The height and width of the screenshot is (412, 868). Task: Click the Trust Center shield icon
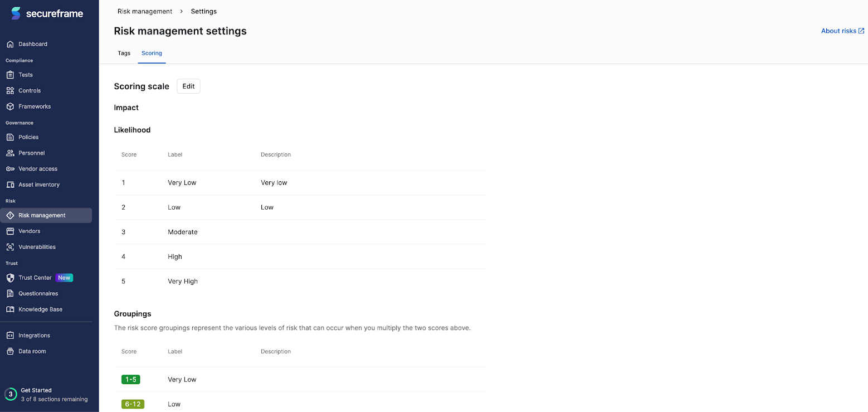click(10, 278)
